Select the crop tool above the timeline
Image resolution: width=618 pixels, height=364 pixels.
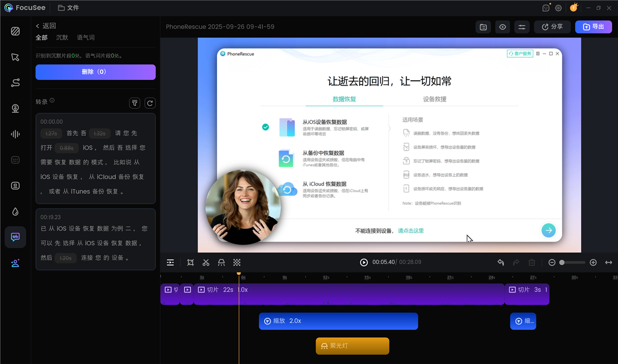(190, 262)
